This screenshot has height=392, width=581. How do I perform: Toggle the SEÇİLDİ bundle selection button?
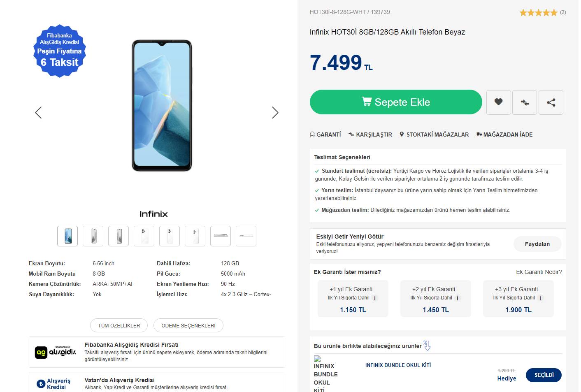pyautogui.click(x=544, y=375)
